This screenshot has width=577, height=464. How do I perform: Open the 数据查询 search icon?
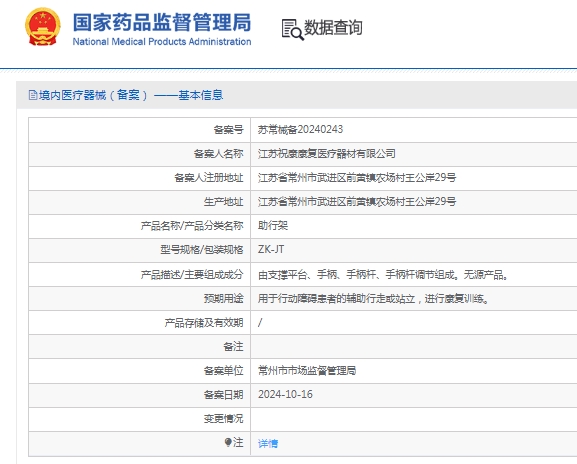[293, 29]
